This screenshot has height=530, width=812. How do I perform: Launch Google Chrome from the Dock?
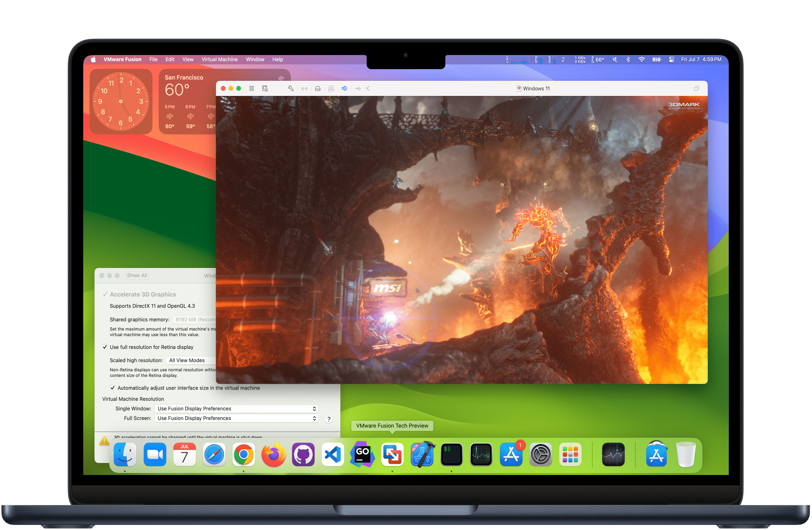click(x=244, y=455)
